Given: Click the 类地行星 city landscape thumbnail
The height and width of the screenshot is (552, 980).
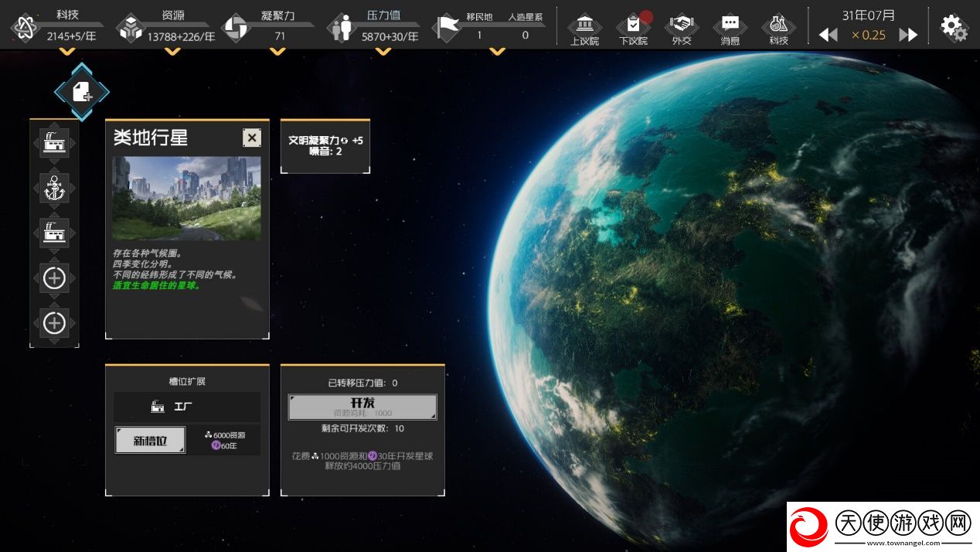Looking at the screenshot, I should tap(186, 198).
